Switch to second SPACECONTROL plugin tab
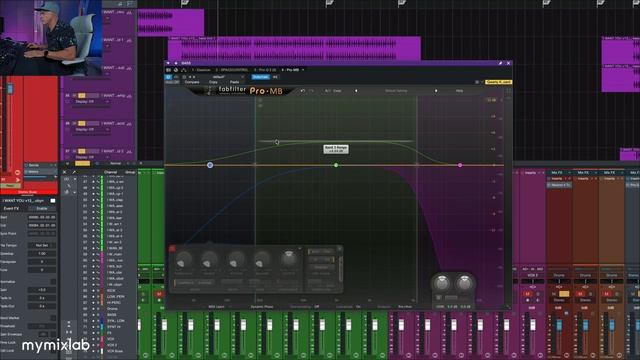The height and width of the screenshot is (360, 640). (x=232, y=70)
